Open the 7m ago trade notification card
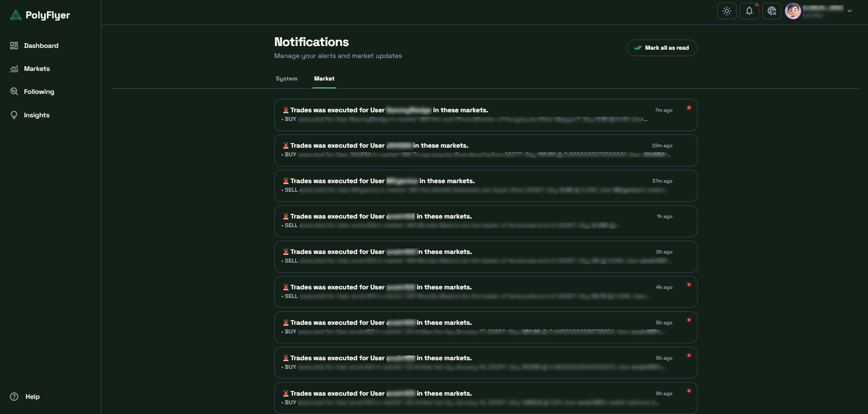The width and height of the screenshot is (868, 414). coord(486,115)
